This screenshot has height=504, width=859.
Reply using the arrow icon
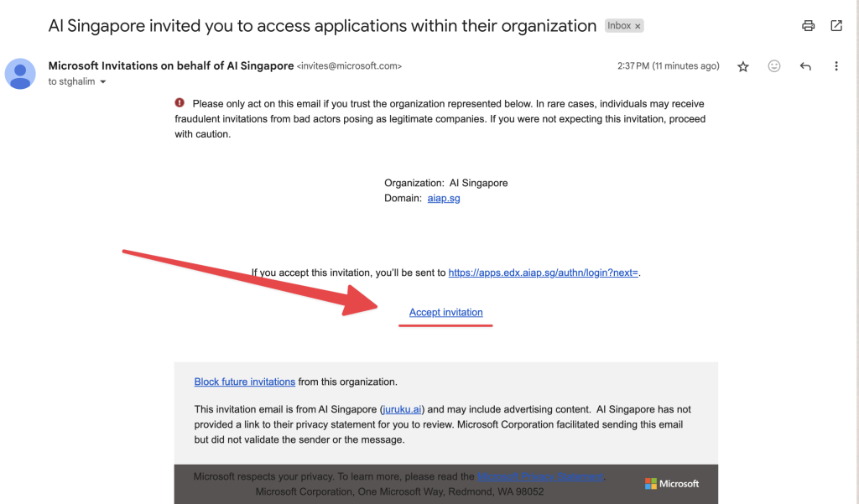pyautogui.click(x=804, y=66)
